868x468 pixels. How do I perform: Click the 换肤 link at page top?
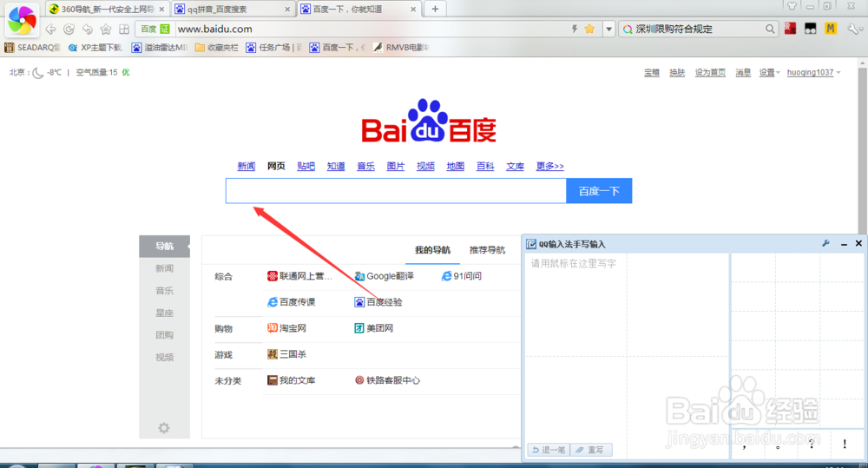coord(677,73)
